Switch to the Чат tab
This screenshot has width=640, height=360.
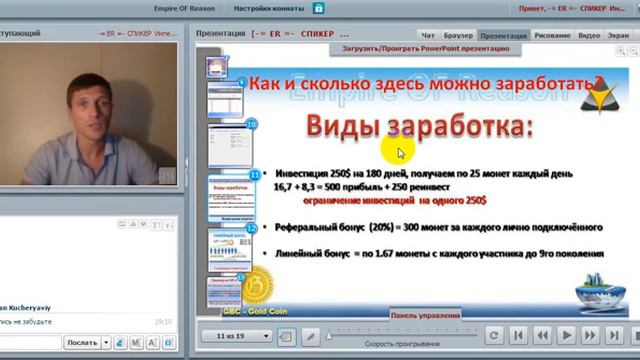click(x=427, y=36)
